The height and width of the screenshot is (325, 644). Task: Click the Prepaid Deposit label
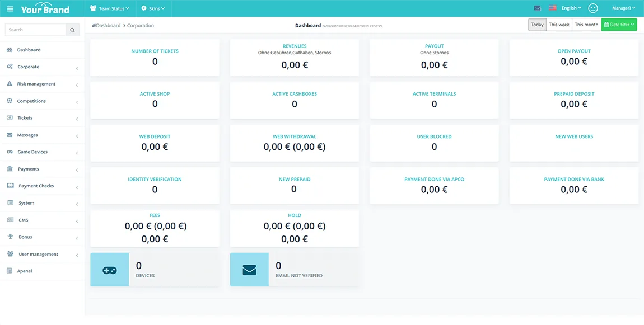pyautogui.click(x=574, y=94)
